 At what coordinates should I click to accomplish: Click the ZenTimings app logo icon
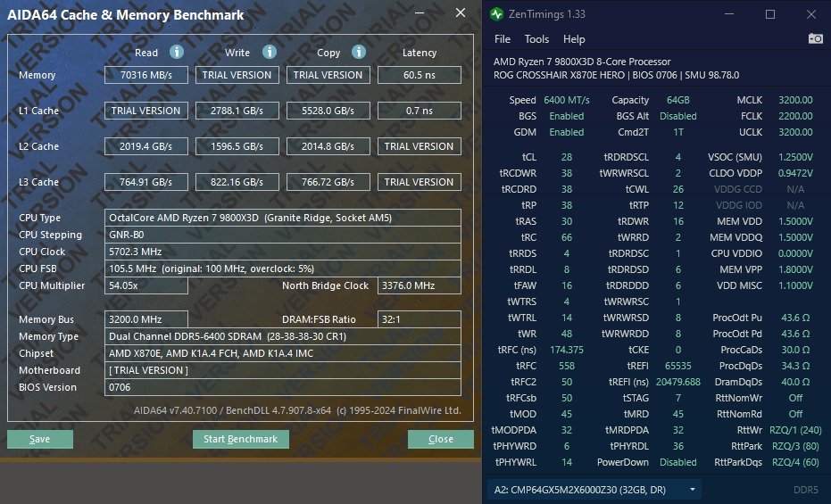[496, 14]
